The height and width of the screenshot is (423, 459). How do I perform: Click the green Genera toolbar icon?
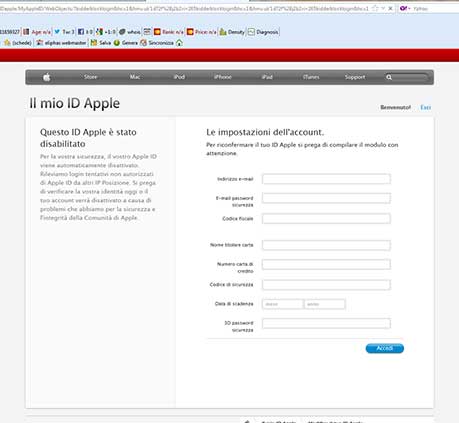117,43
